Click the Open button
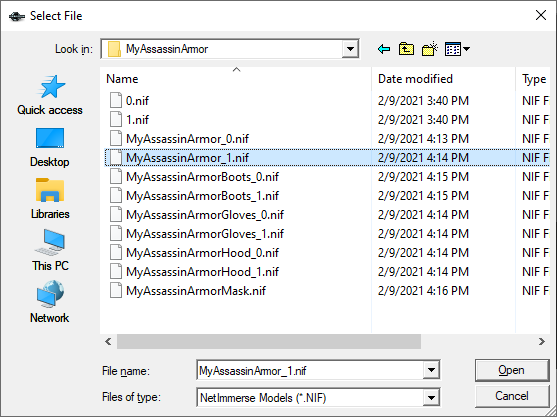This screenshot has height=417, width=557. tap(512, 370)
